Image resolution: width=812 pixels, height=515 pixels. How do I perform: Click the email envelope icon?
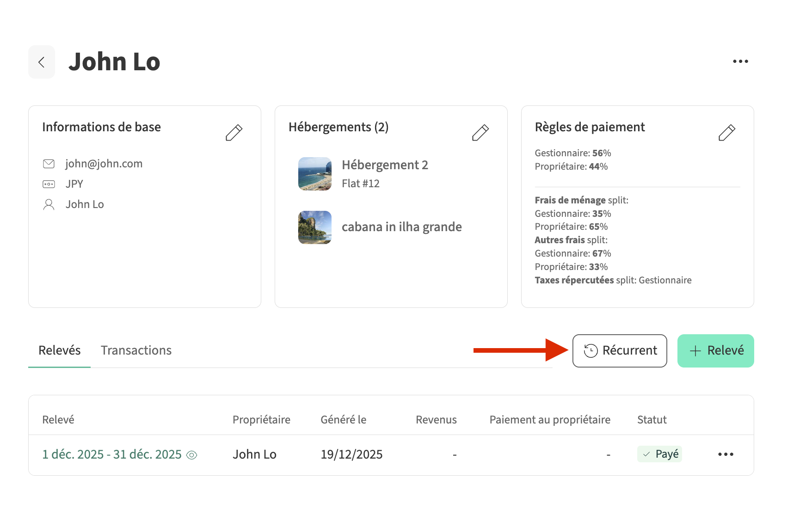click(49, 164)
